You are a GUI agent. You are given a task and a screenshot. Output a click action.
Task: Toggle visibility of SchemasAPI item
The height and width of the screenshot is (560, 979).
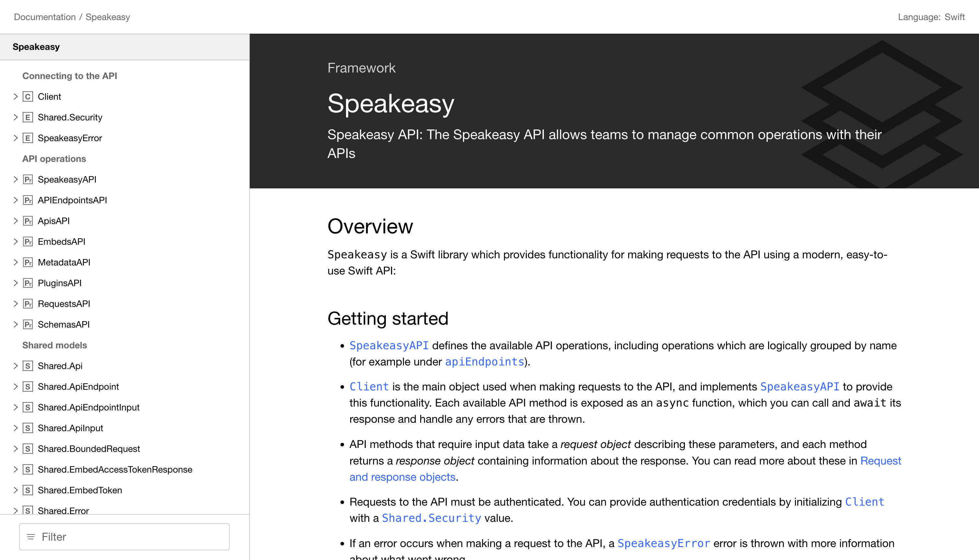coord(16,324)
